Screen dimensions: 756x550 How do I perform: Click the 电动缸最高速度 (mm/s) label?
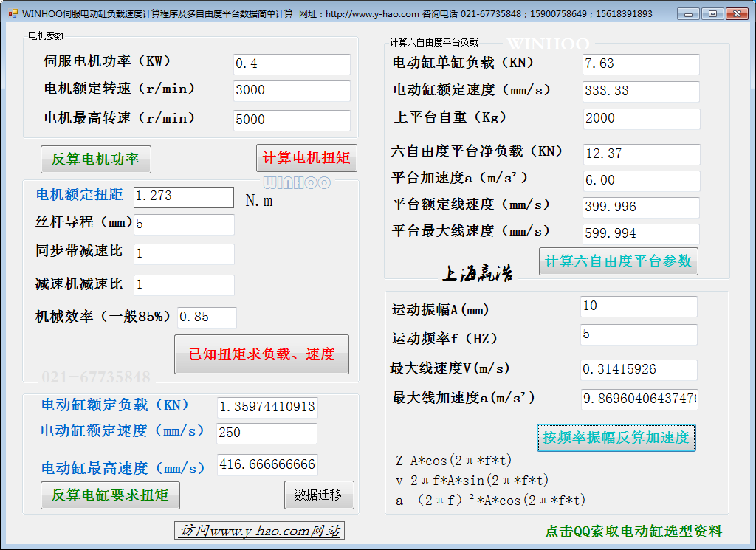coord(123,468)
